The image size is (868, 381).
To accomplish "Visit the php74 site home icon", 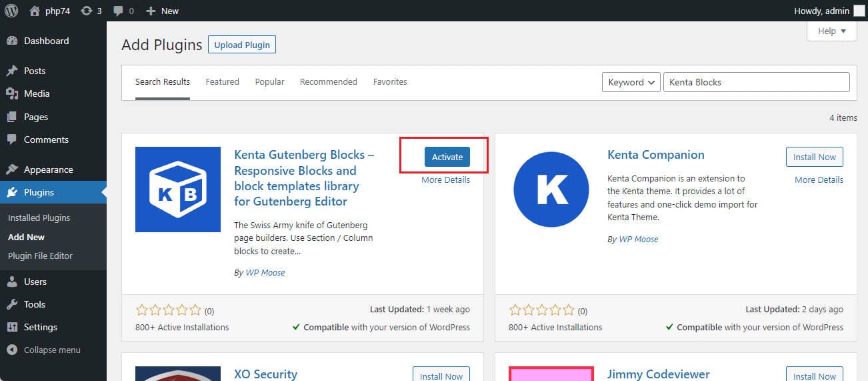I will tap(35, 11).
